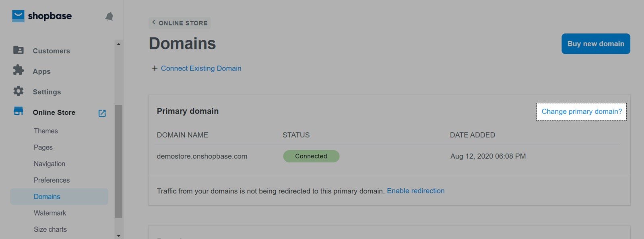Open the Size charts section
Screen dimensions: 644x239
pos(50,229)
